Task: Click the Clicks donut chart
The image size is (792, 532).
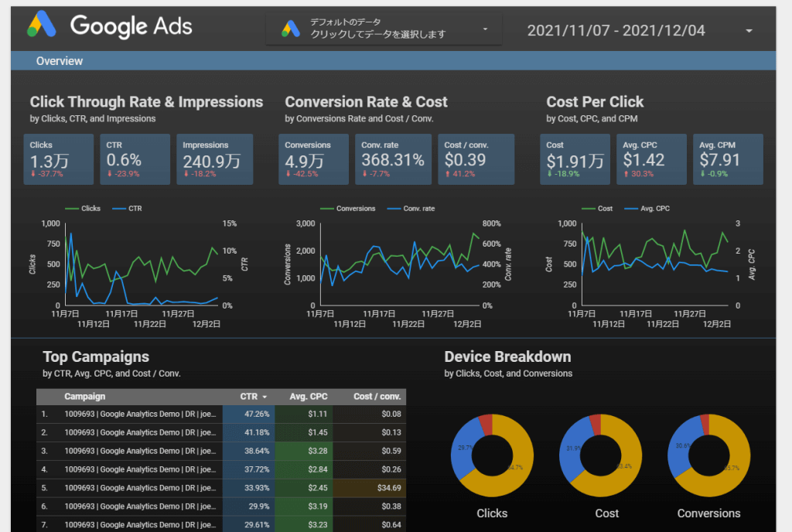Action: coord(492,455)
